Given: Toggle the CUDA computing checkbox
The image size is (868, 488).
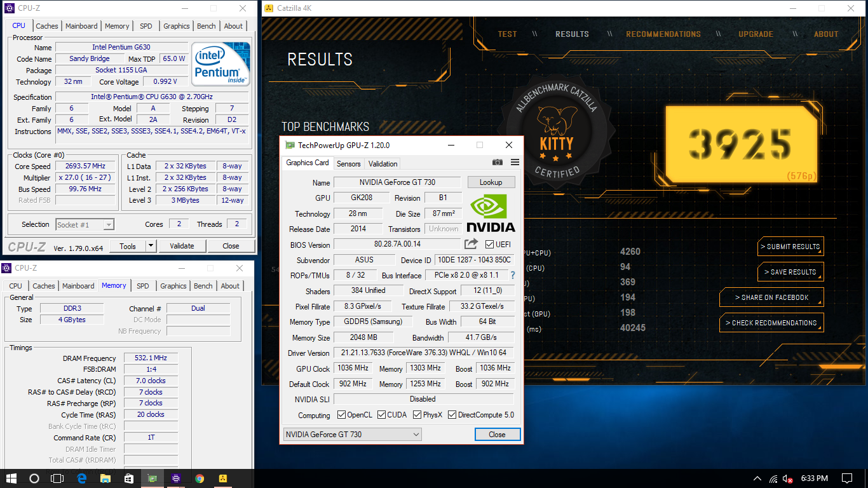Looking at the screenshot, I should (x=382, y=415).
